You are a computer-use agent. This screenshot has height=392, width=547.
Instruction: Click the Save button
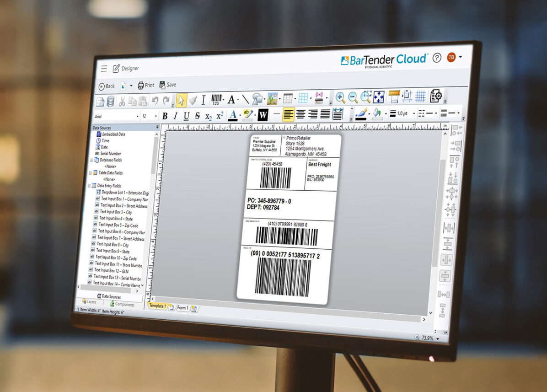pos(167,85)
